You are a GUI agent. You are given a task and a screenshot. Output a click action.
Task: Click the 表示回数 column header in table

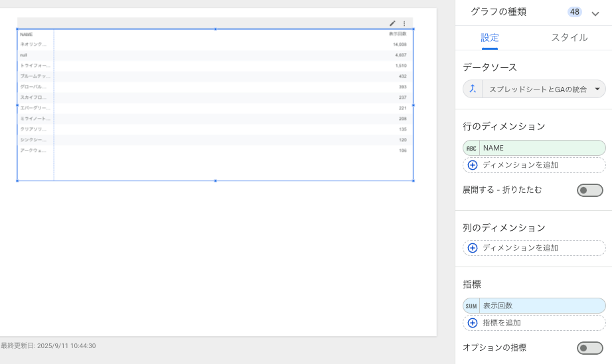point(398,34)
